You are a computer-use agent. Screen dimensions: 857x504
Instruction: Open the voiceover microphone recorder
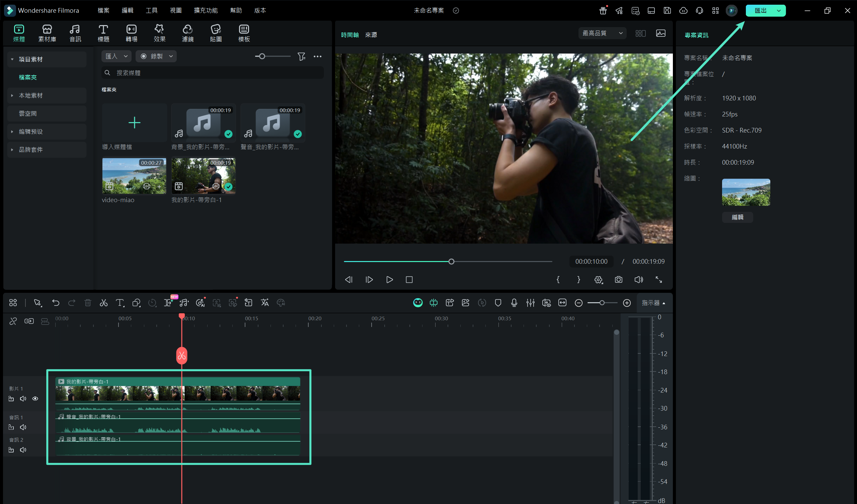click(514, 303)
